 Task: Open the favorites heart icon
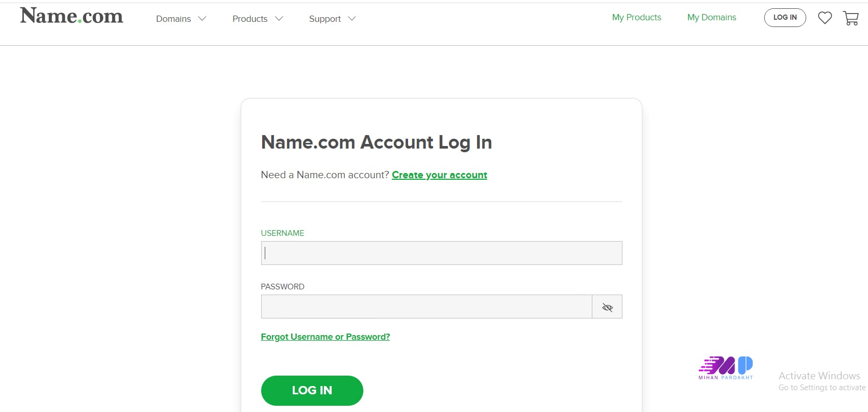click(824, 18)
